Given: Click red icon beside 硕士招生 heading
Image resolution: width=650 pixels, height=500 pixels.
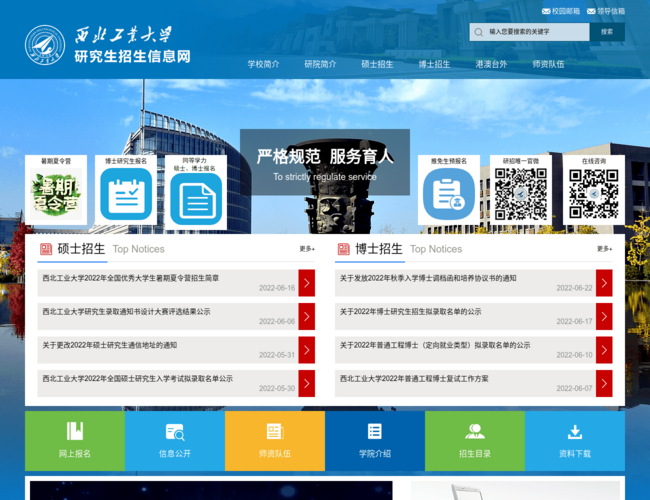Looking at the screenshot, I should (x=46, y=249).
